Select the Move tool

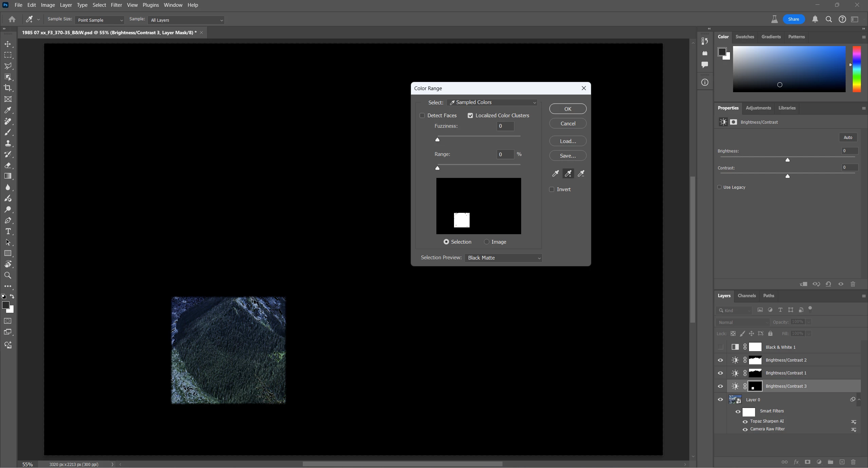pos(8,44)
